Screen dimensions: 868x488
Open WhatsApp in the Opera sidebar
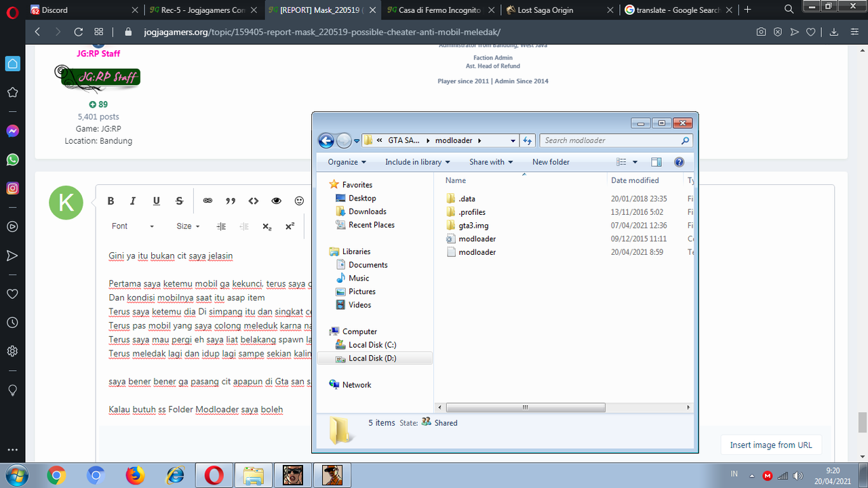click(12, 159)
